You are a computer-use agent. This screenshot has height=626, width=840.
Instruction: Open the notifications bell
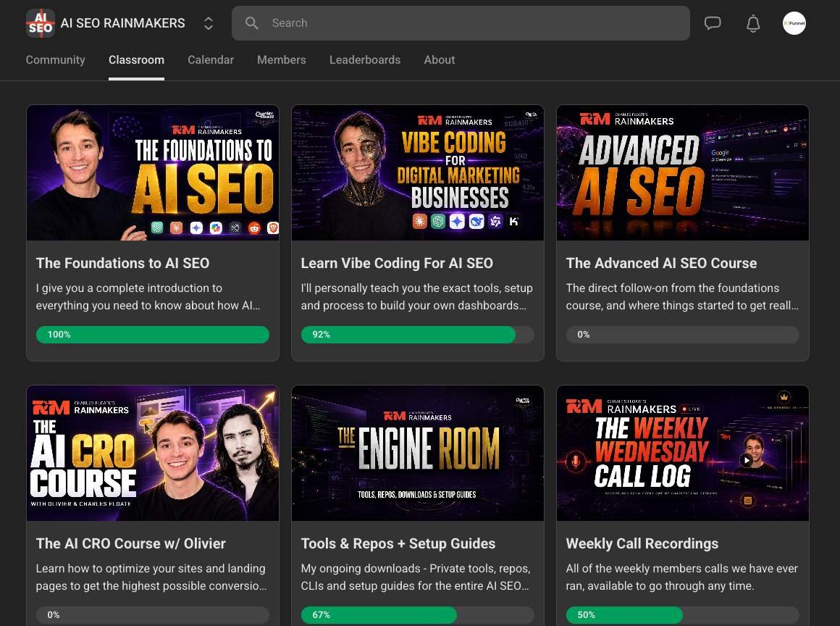(x=753, y=23)
